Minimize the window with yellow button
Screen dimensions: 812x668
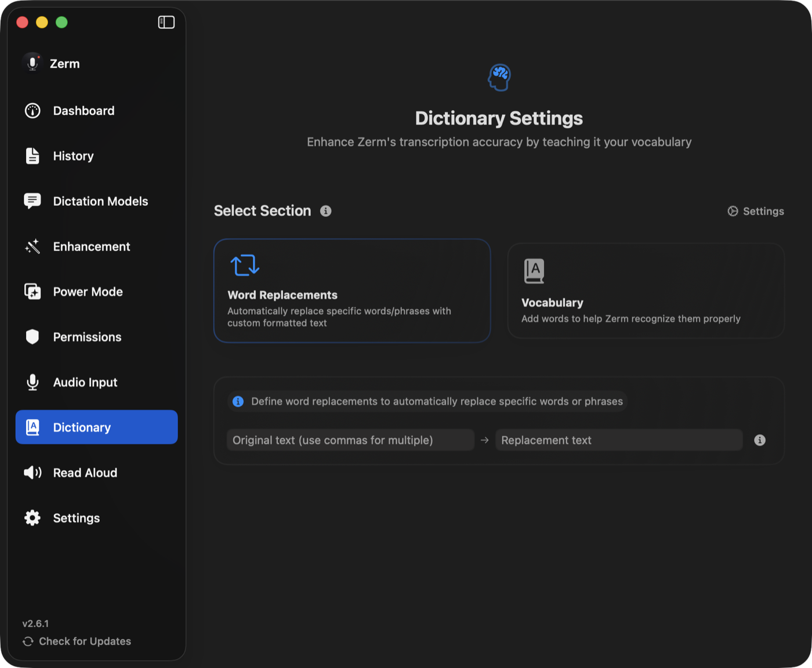click(42, 22)
